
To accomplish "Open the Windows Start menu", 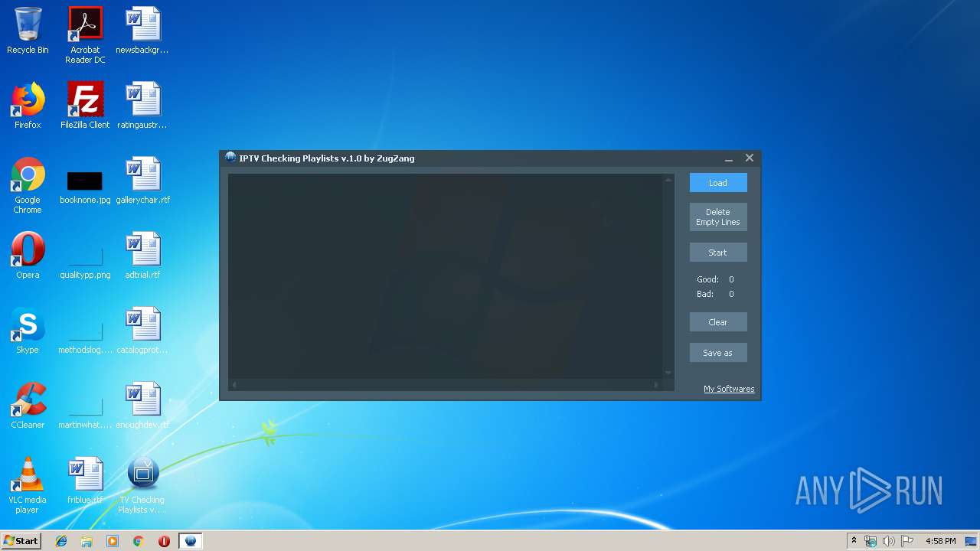I will [21, 540].
